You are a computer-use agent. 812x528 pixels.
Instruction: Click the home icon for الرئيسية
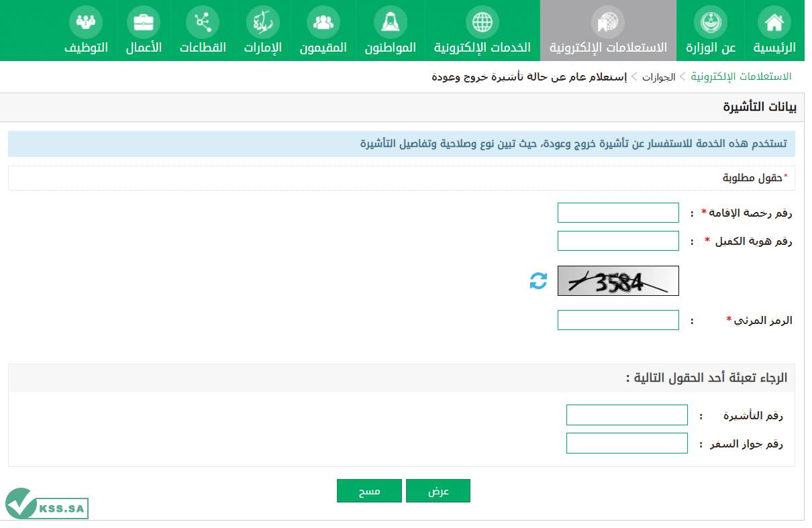[x=774, y=22]
